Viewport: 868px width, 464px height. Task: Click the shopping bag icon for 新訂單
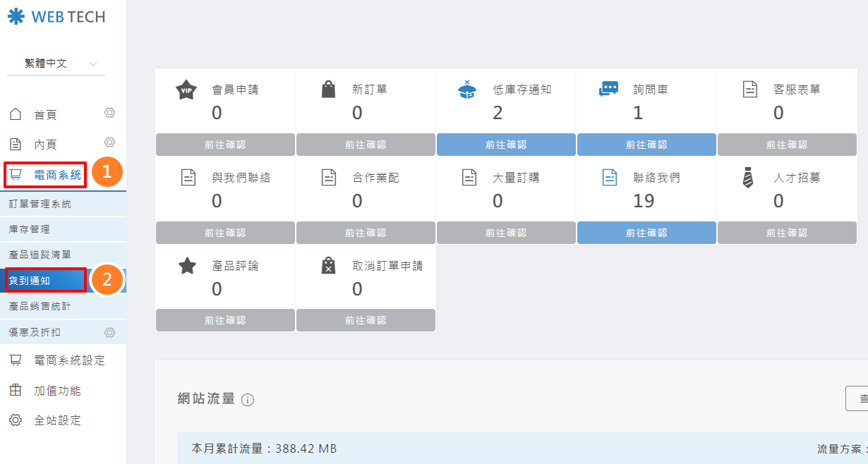tap(328, 90)
